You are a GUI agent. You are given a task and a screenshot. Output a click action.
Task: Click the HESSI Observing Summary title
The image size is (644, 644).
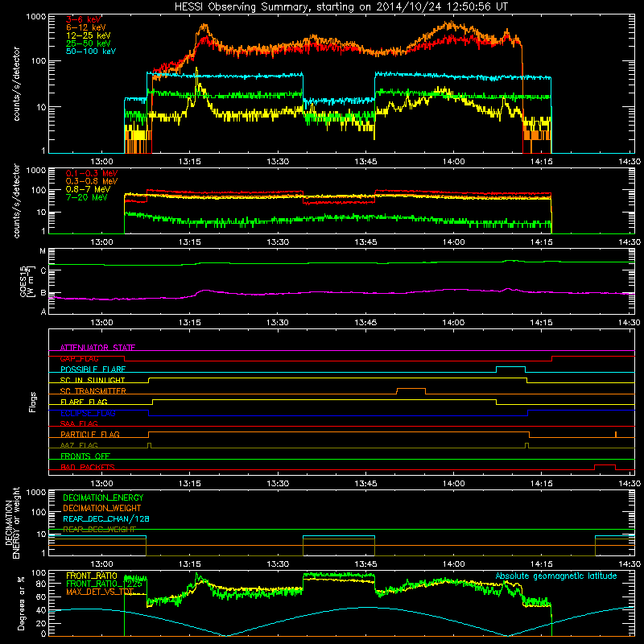341,6
